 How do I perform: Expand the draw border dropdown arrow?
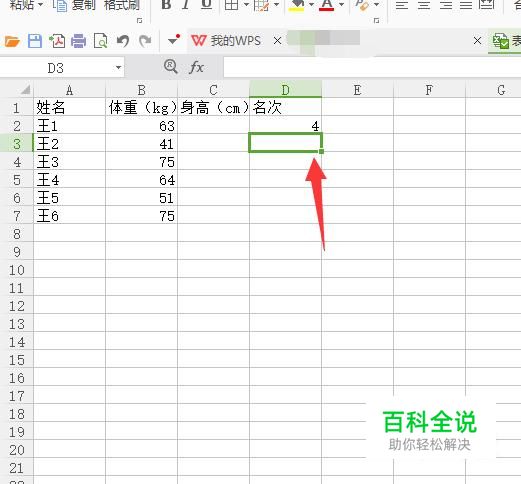click(276, 5)
